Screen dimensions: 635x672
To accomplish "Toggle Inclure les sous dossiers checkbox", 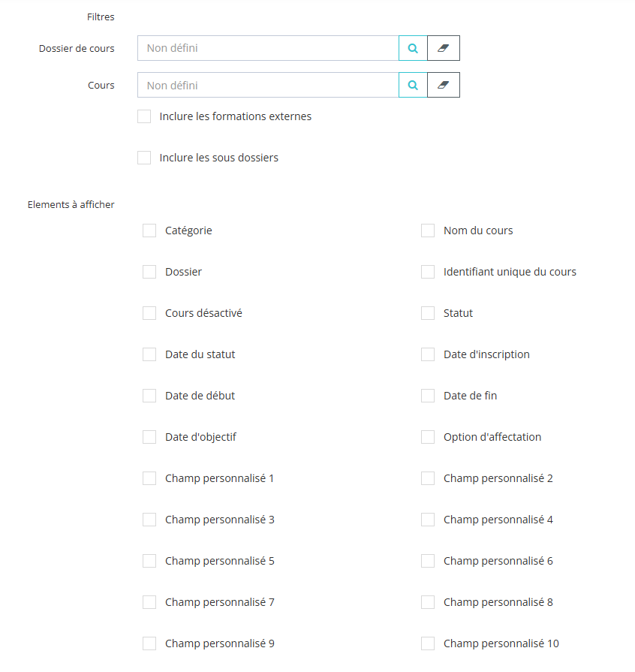I will tap(144, 158).
